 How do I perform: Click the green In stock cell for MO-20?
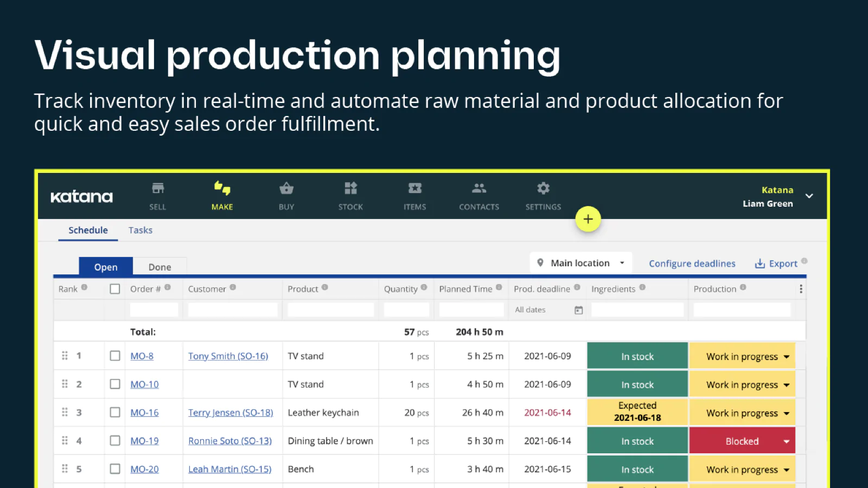pos(637,470)
